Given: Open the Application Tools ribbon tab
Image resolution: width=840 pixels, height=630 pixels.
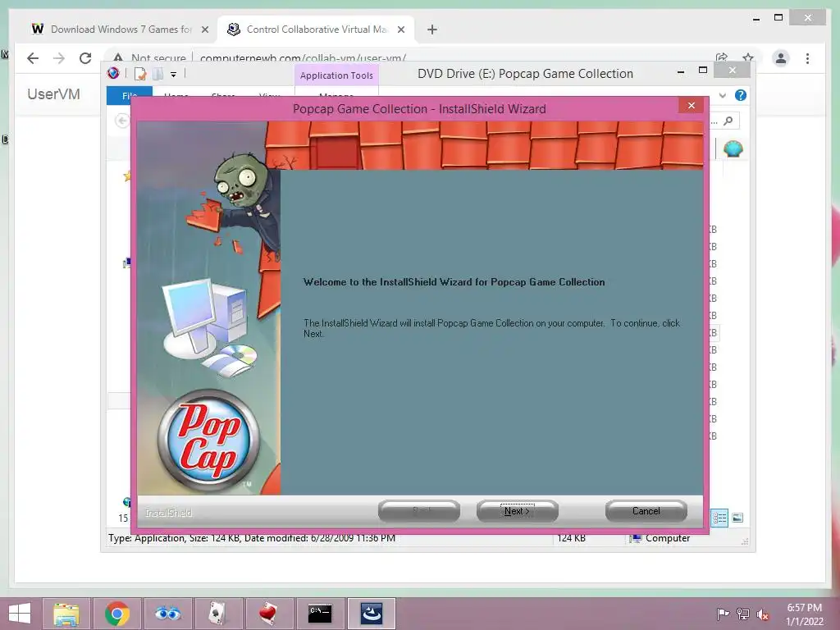Looking at the screenshot, I should [336, 75].
